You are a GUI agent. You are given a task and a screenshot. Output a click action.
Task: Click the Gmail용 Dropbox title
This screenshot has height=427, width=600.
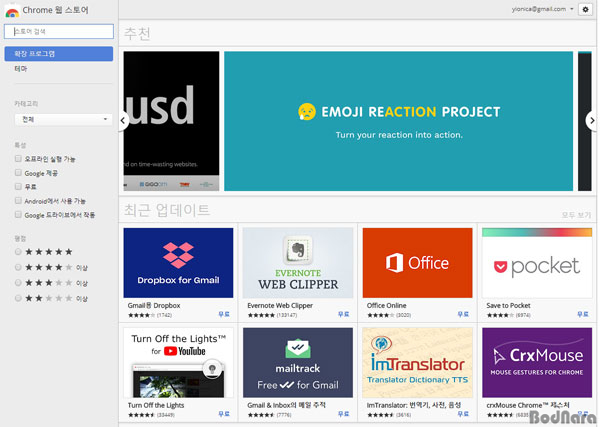(154, 305)
